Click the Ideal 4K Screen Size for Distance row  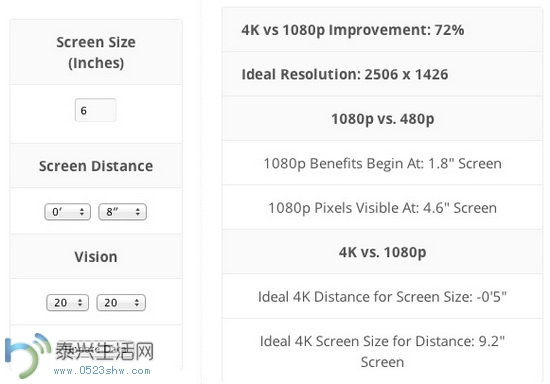coord(382,351)
